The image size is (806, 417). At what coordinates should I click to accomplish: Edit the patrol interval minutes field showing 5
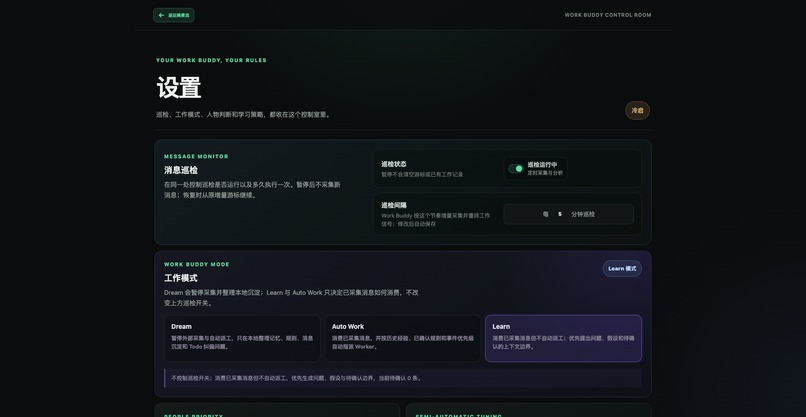pos(560,214)
